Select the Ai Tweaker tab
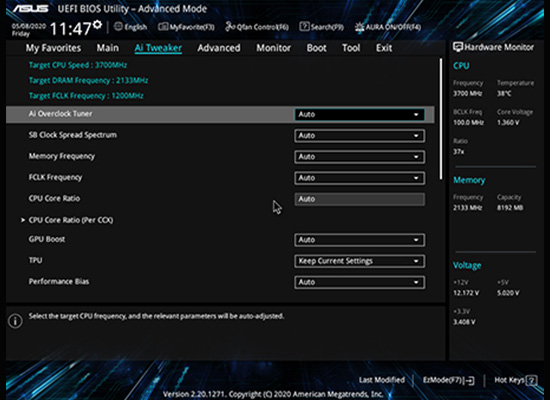550x400 pixels. point(158,48)
